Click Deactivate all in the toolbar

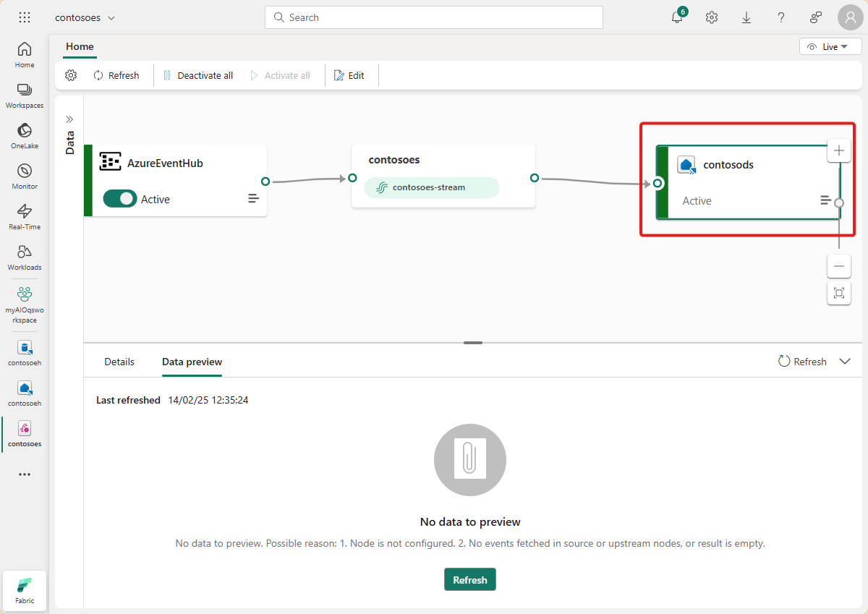point(197,74)
